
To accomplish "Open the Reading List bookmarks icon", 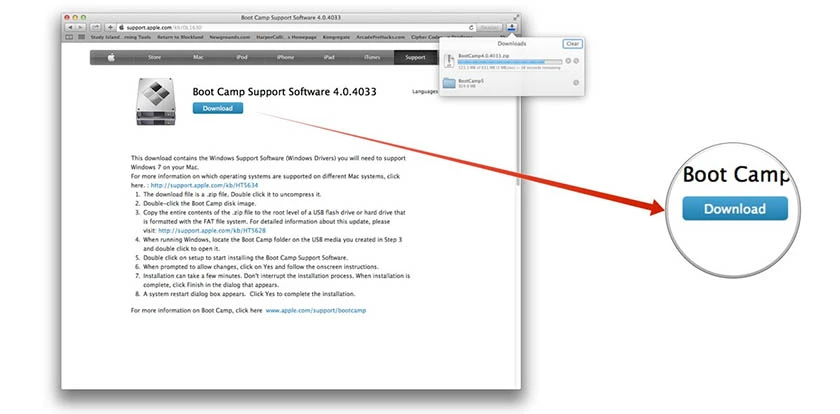I will pyautogui.click(x=69, y=37).
